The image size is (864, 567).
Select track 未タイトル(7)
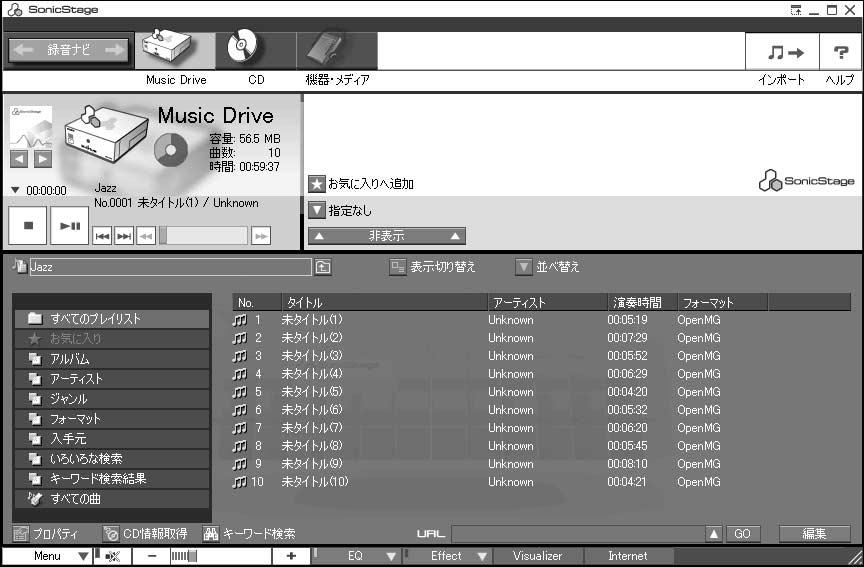312,428
